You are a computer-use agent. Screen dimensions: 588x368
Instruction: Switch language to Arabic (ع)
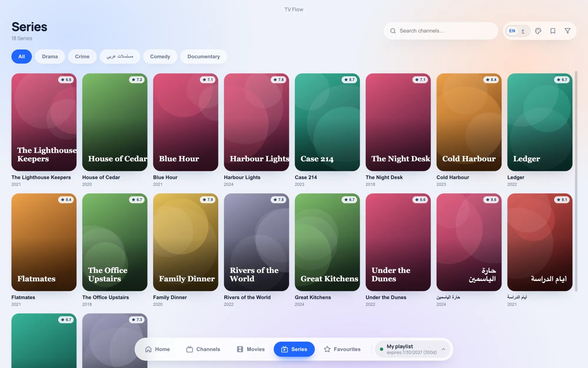tap(523, 31)
